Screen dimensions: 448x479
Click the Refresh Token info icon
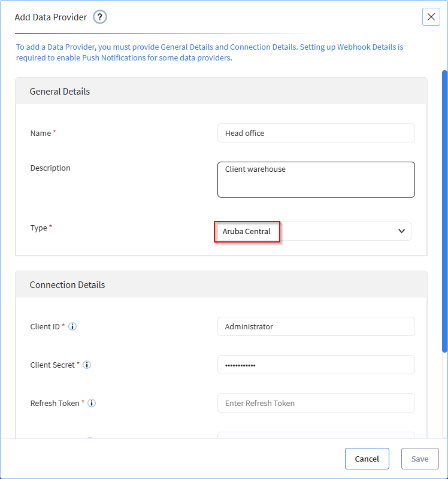pyautogui.click(x=92, y=403)
